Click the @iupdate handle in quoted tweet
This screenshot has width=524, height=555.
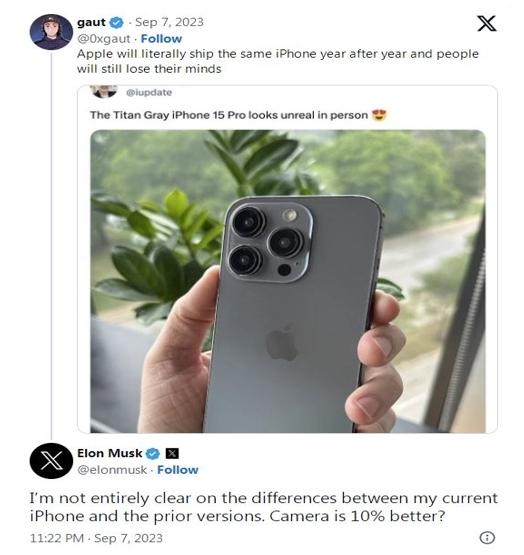click(x=149, y=92)
